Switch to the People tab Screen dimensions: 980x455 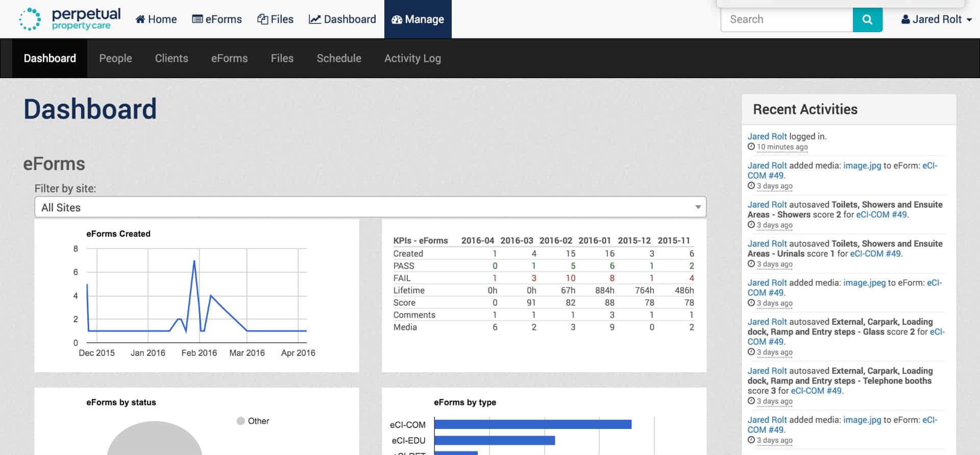(x=115, y=58)
